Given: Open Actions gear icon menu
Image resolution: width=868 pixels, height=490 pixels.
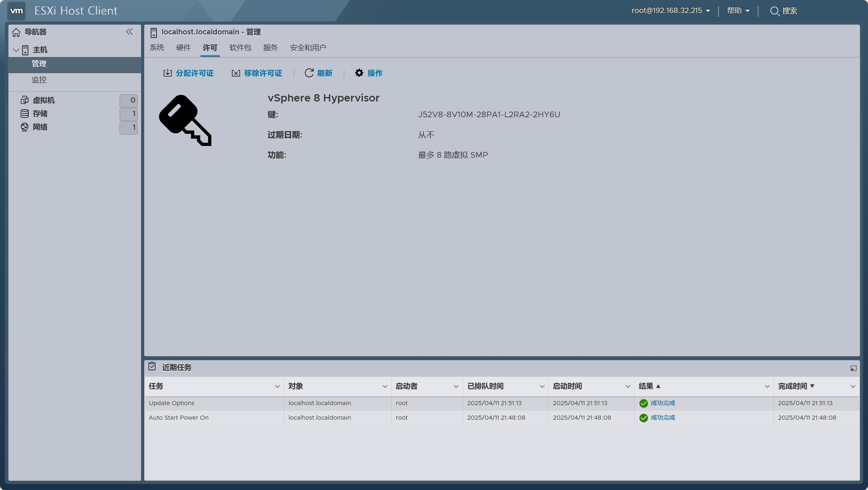Looking at the screenshot, I should (x=359, y=73).
